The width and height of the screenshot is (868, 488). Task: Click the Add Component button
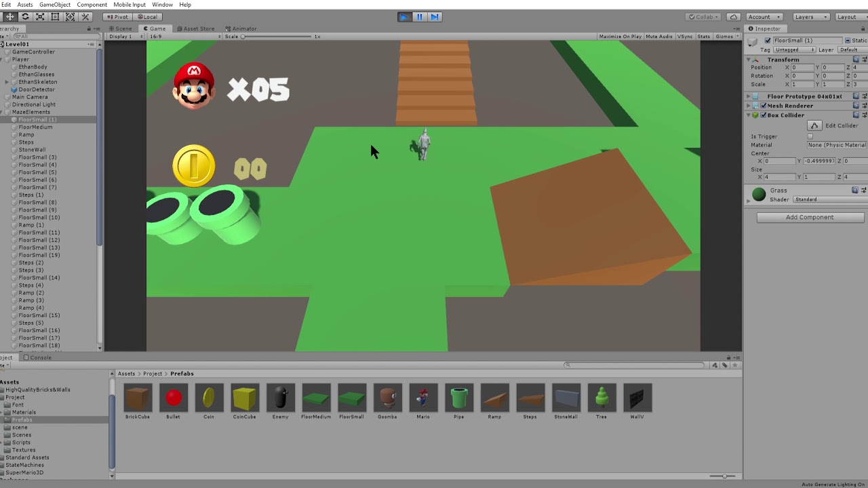[810, 217]
